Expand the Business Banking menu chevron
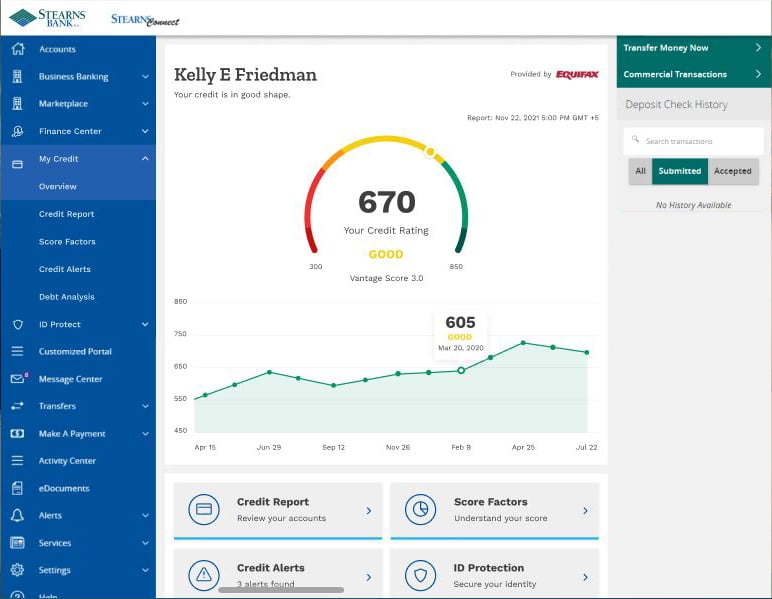Screen dimensions: 772x599 tap(145, 77)
